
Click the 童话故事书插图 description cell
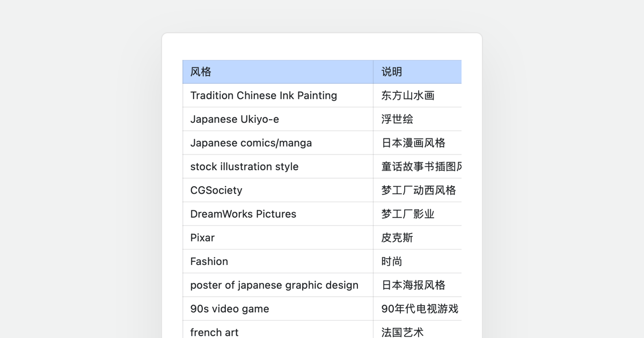[x=419, y=166]
